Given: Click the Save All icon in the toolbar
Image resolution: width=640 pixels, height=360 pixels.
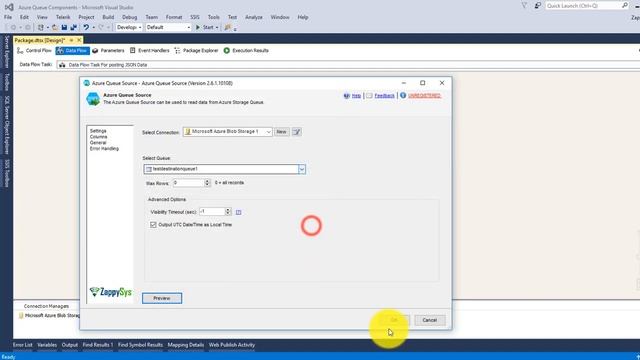Looking at the screenshot, I should pyautogui.click(x=73, y=27).
